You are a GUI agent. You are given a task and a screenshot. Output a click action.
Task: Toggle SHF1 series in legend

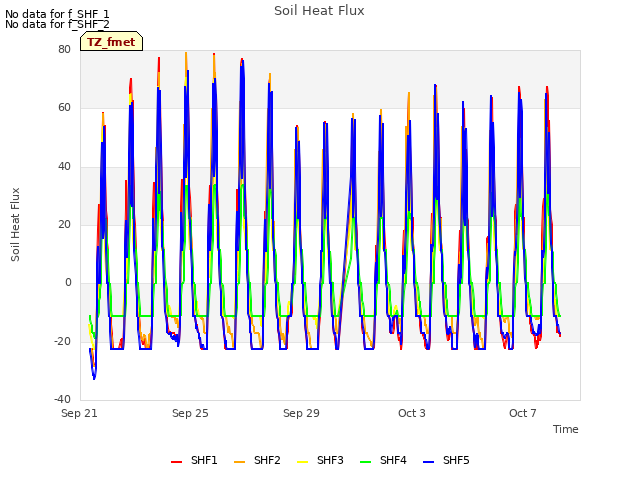(x=194, y=460)
